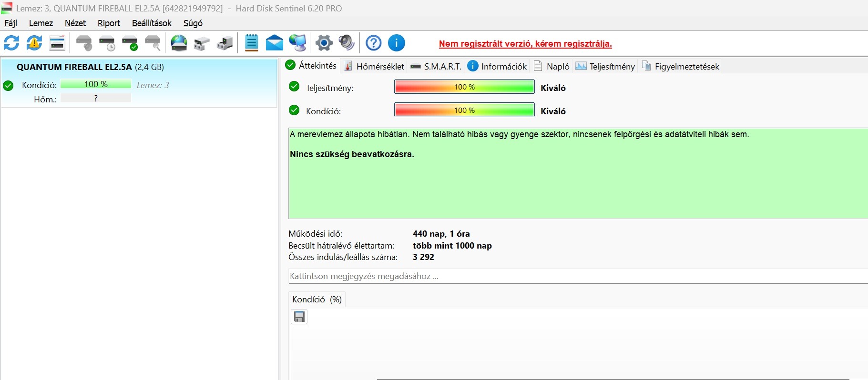The image size is (868, 380).
Task: Click the monitor with globe icon
Action: [297, 43]
